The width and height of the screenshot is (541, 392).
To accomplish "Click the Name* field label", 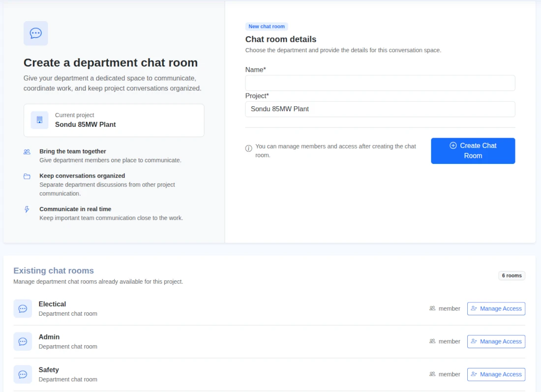I will pyautogui.click(x=255, y=70).
